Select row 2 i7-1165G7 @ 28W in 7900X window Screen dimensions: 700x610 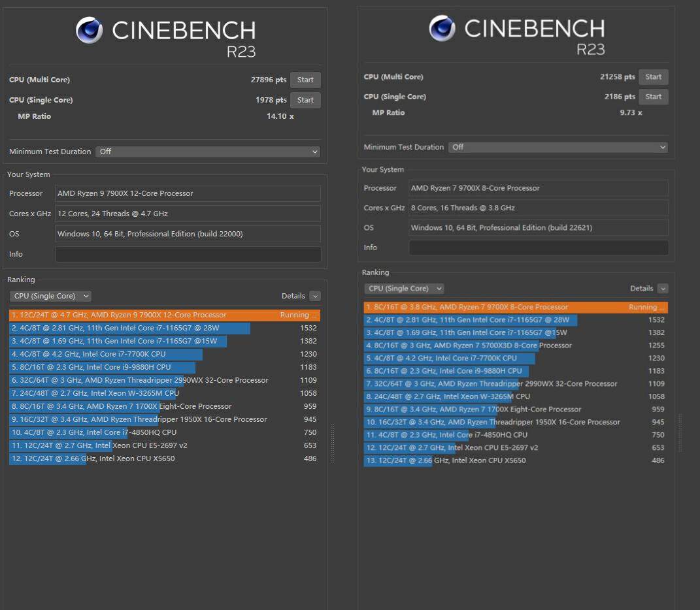165,328
